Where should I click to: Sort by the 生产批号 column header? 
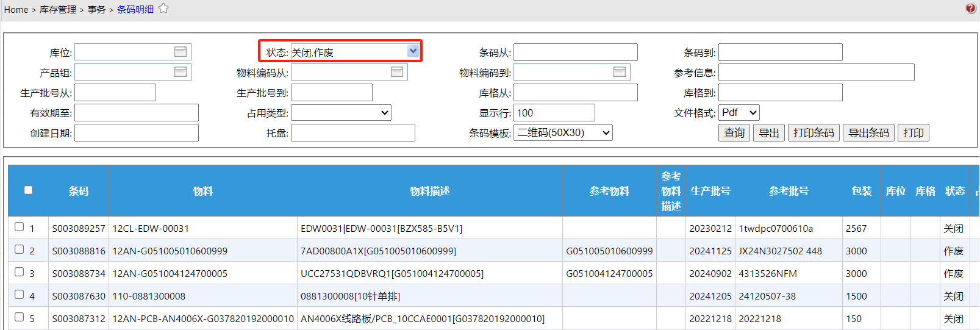(710, 191)
